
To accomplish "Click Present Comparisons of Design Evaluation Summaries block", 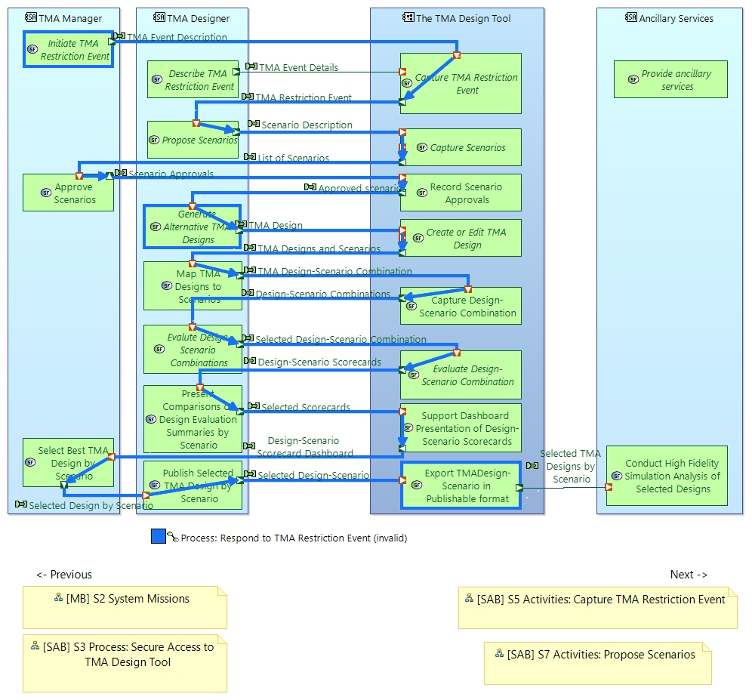I will (x=193, y=419).
